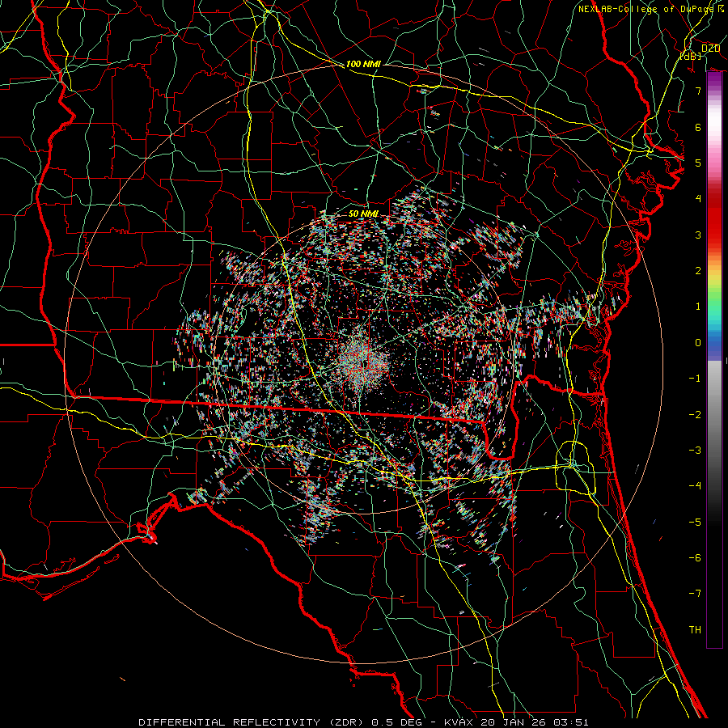Click the "03:51" time stamp
Screen dimensions: 728x728
(573, 722)
